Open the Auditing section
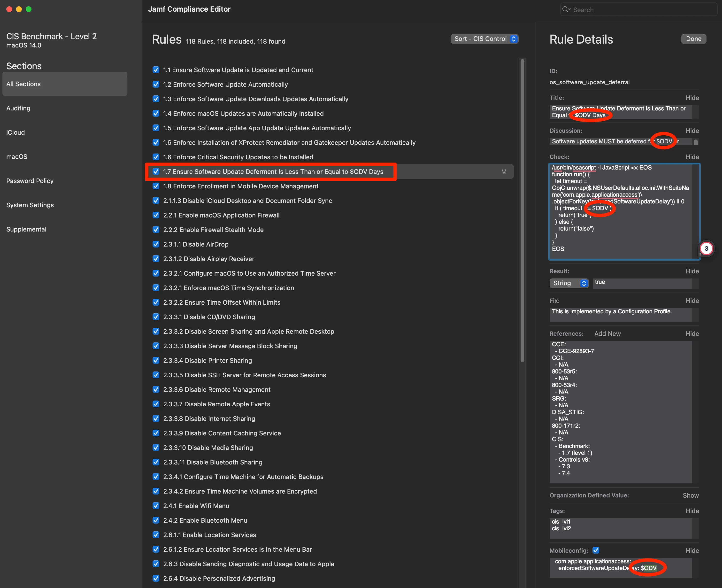The width and height of the screenshot is (722, 588). [18, 108]
